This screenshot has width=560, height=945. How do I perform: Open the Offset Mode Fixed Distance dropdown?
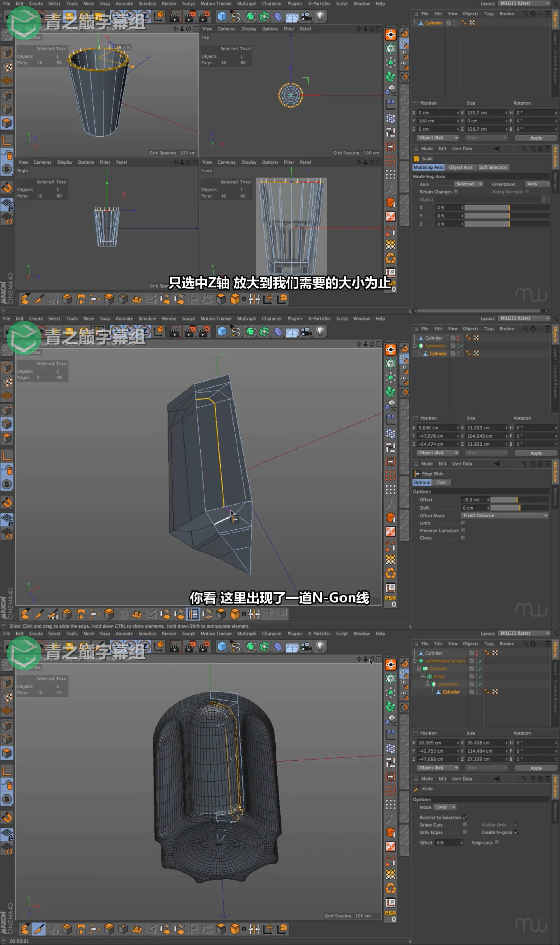coord(505,515)
